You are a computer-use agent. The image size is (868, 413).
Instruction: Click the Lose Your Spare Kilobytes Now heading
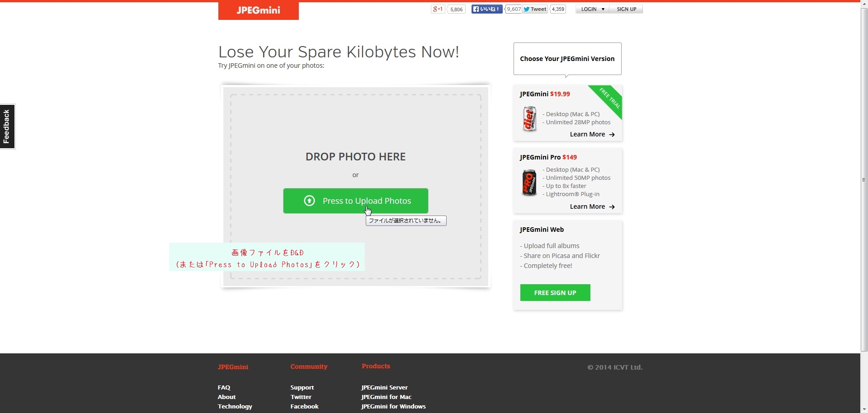[x=339, y=52]
